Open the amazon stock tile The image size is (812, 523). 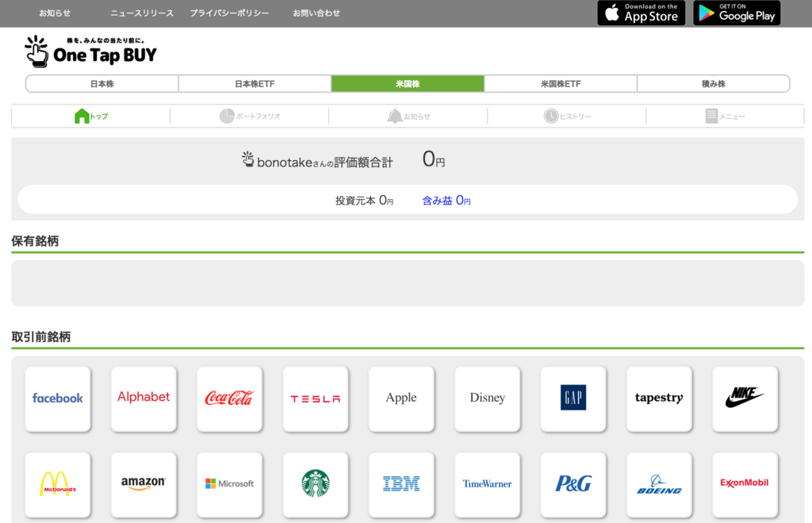click(x=144, y=485)
